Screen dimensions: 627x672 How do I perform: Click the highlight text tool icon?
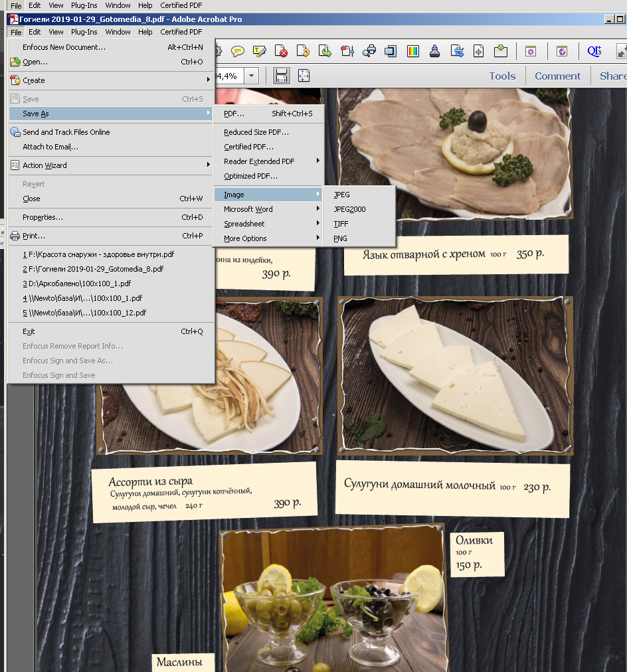click(260, 51)
